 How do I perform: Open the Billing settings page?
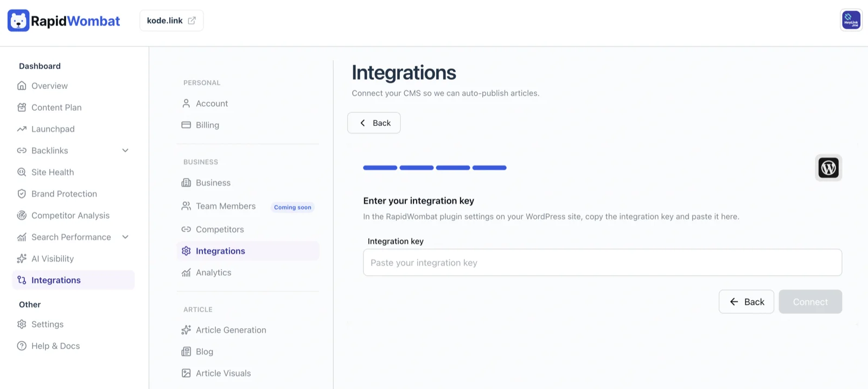[x=207, y=125]
